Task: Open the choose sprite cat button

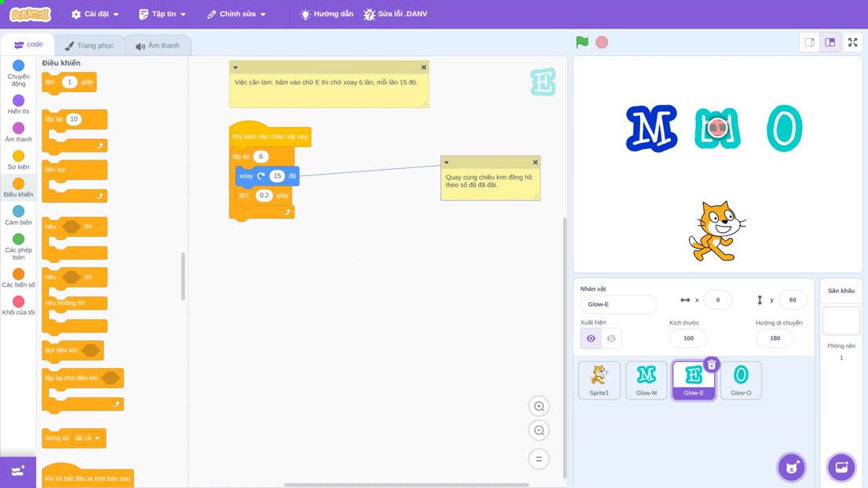Action: tap(791, 467)
